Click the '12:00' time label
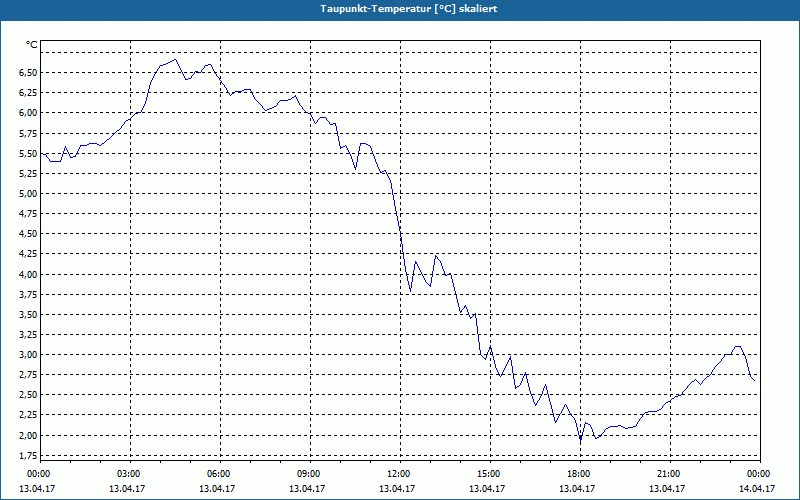 tap(397, 474)
